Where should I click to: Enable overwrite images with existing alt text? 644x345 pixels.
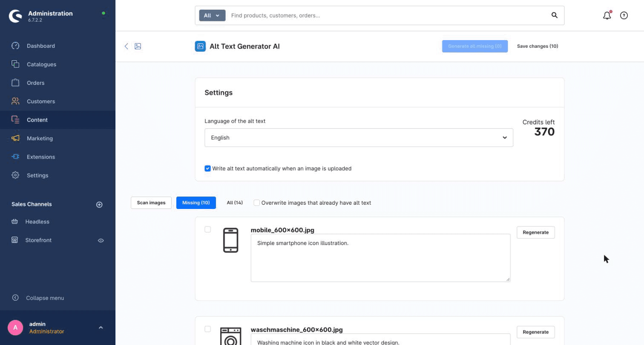tap(256, 203)
